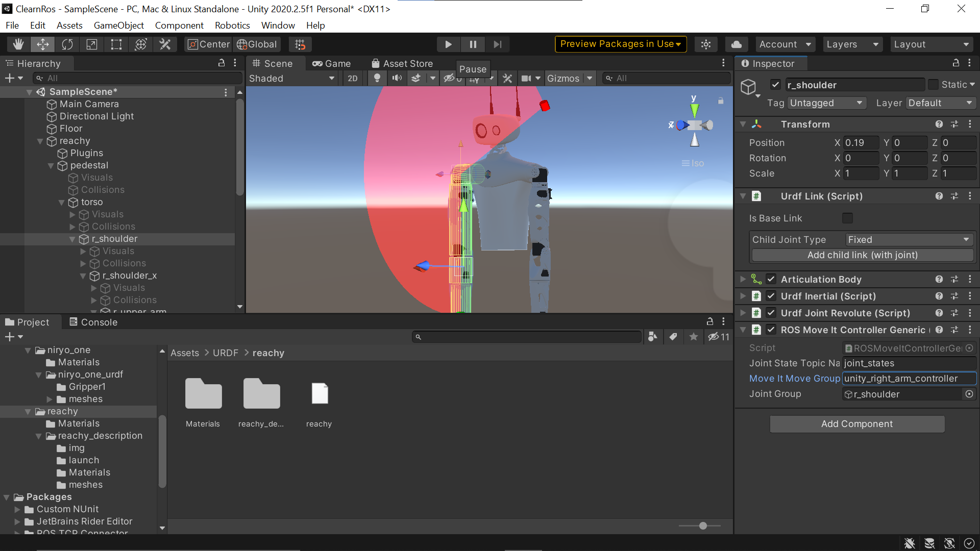
Task: Disable the Articulation Body component
Action: coord(771,279)
